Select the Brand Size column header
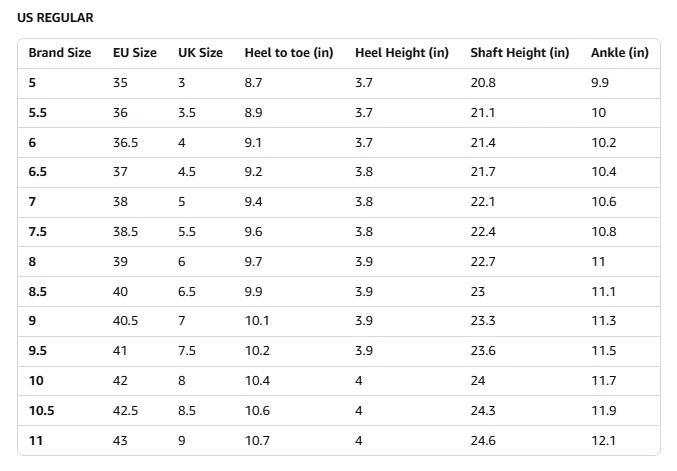This screenshot has width=677, height=471. pyautogui.click(x=59, y=53)
